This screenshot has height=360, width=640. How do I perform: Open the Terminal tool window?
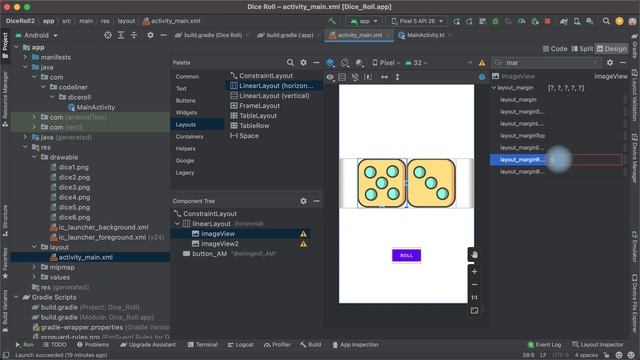point(202,344)
